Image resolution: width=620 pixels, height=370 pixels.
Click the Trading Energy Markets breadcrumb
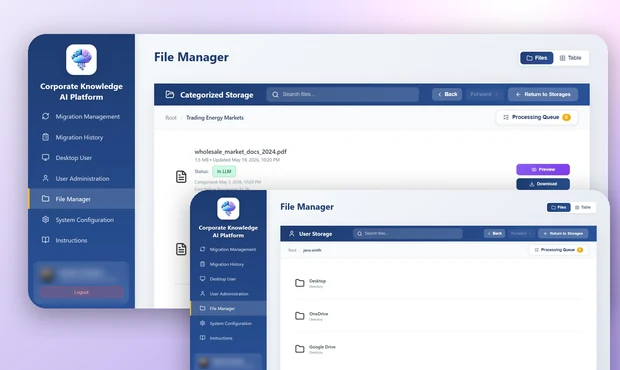point(215,118)
